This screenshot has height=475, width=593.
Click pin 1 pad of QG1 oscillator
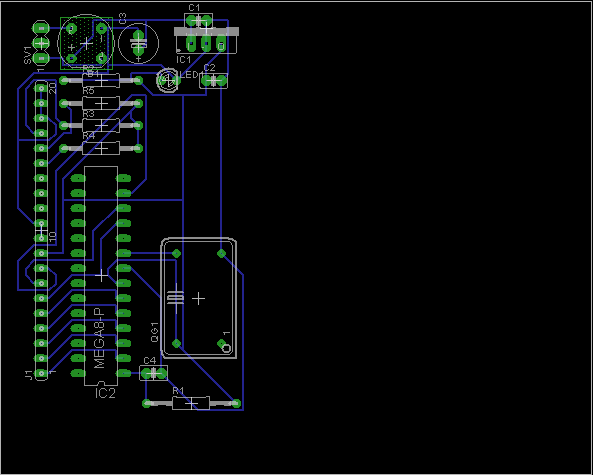tap(221, 343)
